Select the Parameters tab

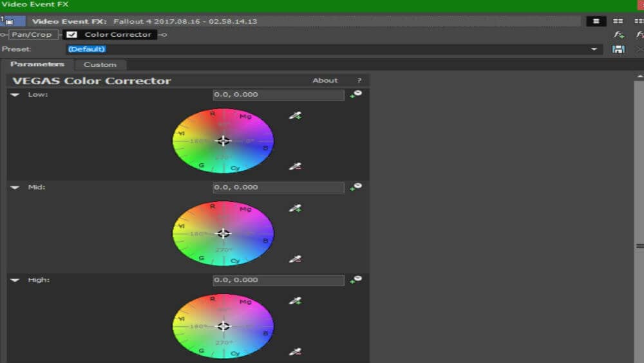coord(37,64)
